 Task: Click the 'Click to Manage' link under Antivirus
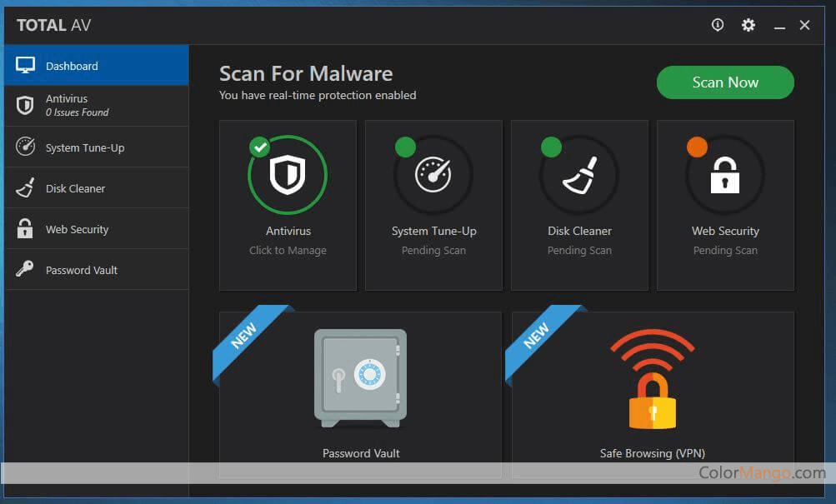[x=288, y=250]
